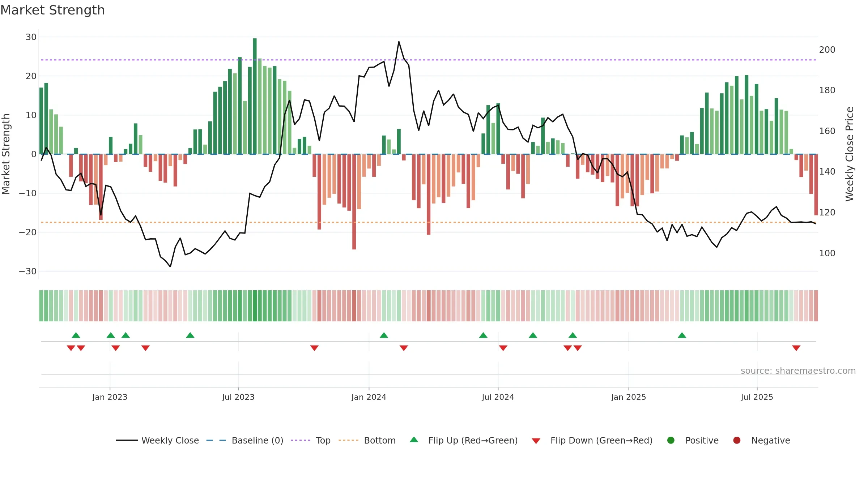This screenshot has width=868, height=488.
Task: Toggle the Baseline (0) legend entry
Action: (245, 440)
